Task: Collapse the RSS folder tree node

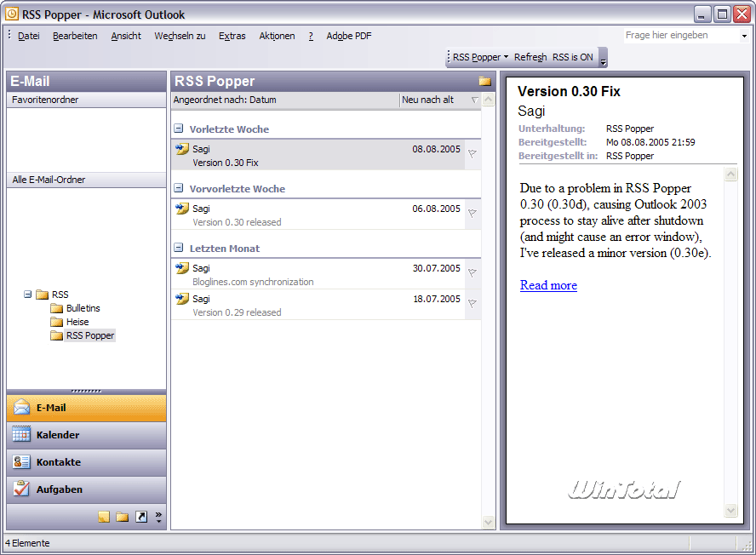Action: coord(27,295)
